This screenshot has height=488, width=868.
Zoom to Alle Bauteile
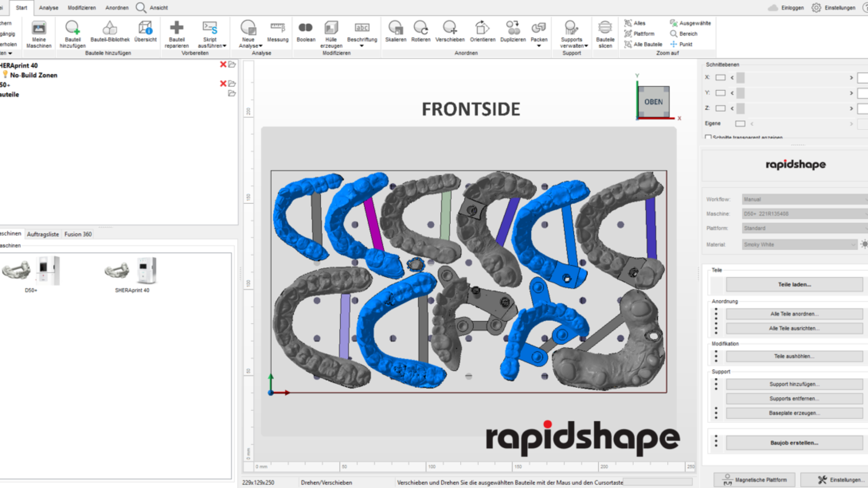pyautogui.click(x=643, y=44)
